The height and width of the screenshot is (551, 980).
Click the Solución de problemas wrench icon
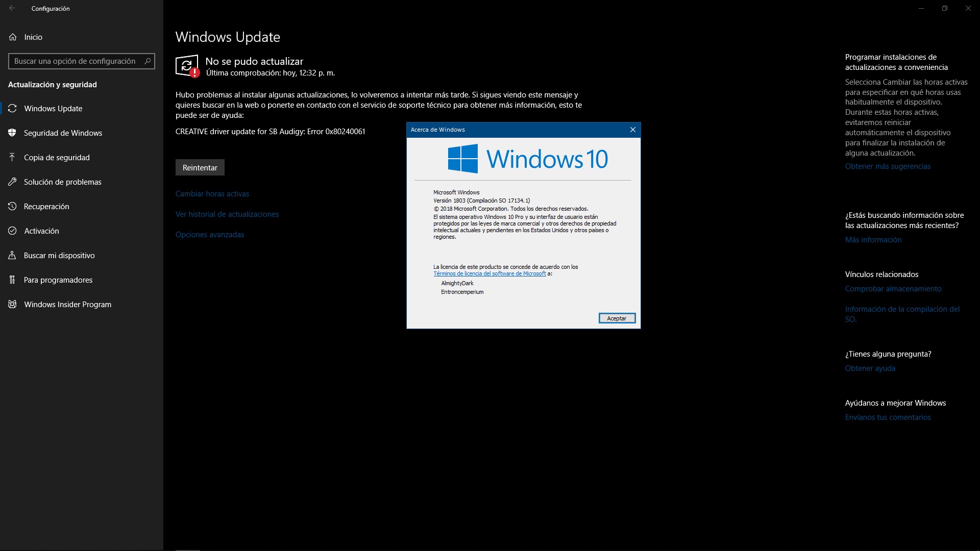click(x=13, y=182)
